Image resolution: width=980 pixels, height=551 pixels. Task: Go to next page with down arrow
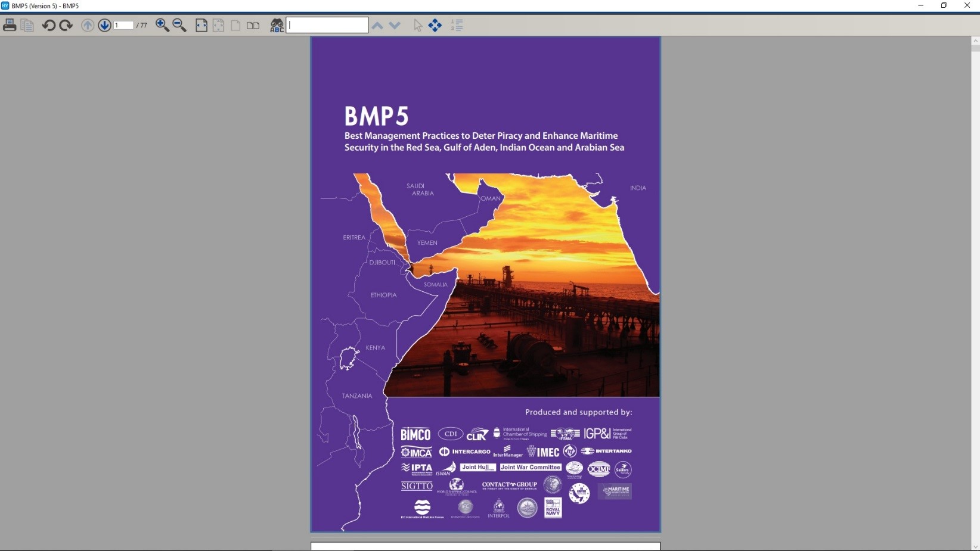coord(104,25)
